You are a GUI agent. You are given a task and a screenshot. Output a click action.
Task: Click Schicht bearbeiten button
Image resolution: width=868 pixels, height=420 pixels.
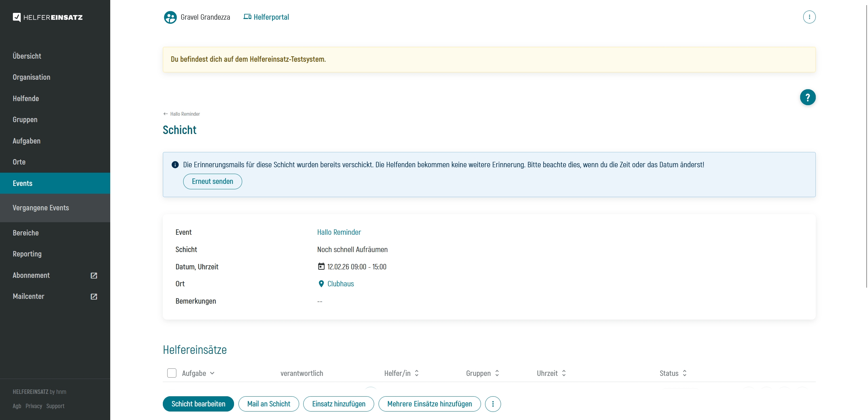tap(198, 404)
